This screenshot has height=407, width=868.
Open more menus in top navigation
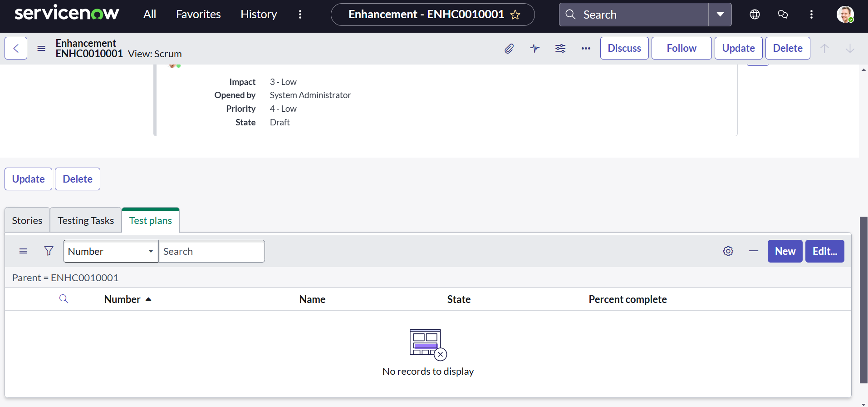click(x=300, y=15)
